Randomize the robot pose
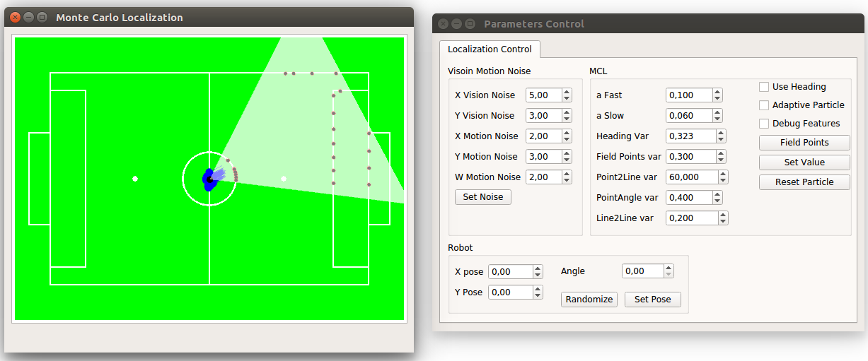Screen dimensions: 868x361 (x=589, y=300)
